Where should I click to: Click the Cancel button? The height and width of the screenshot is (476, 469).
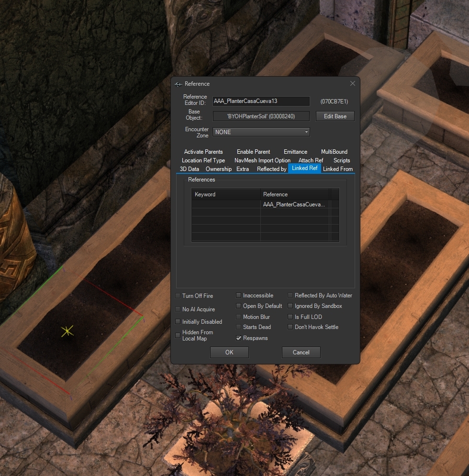coord(301,352)
